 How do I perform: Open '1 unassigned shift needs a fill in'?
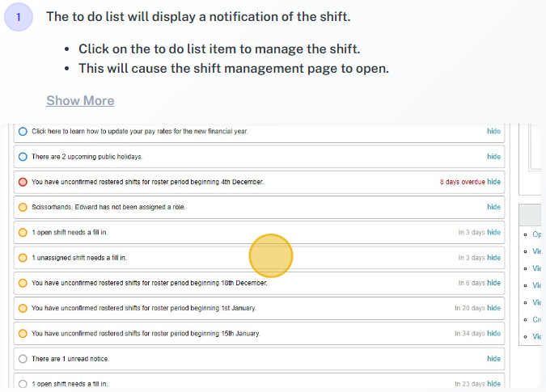click(79, 258)
